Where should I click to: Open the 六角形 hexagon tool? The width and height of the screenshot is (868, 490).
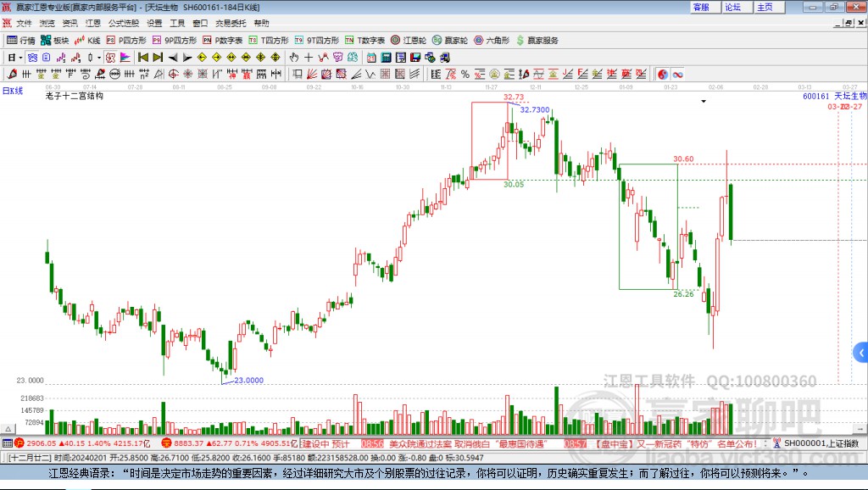click(x=492, y=41)
